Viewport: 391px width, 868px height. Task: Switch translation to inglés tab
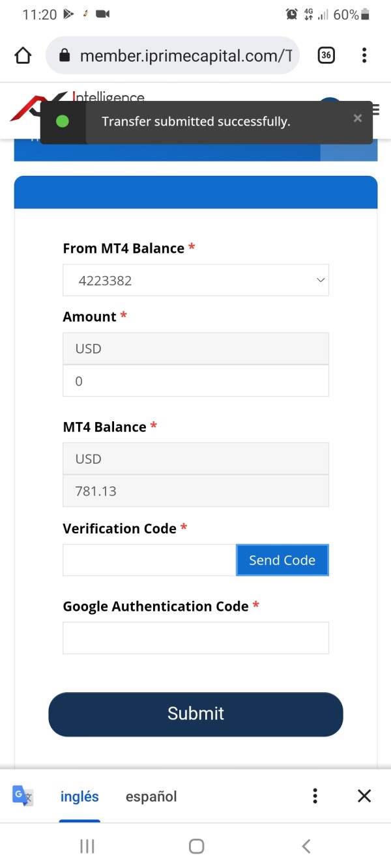pyautogui.click(x=80, y=796)
